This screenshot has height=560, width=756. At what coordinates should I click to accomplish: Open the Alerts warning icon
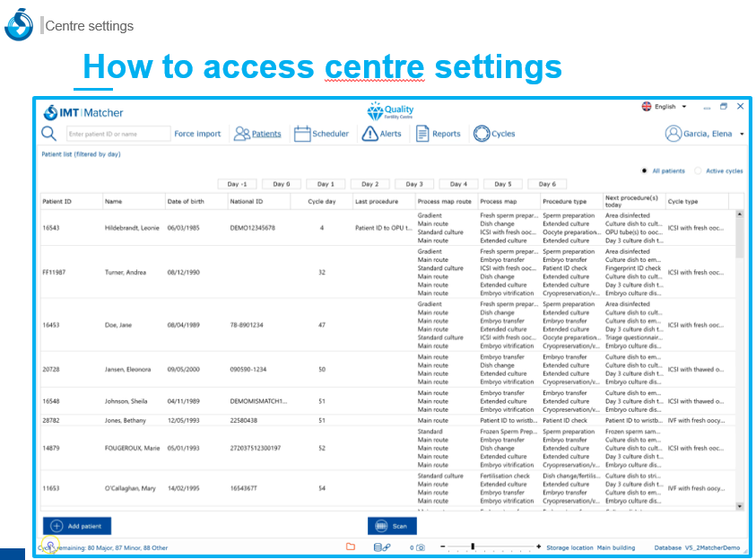(381, 134)
